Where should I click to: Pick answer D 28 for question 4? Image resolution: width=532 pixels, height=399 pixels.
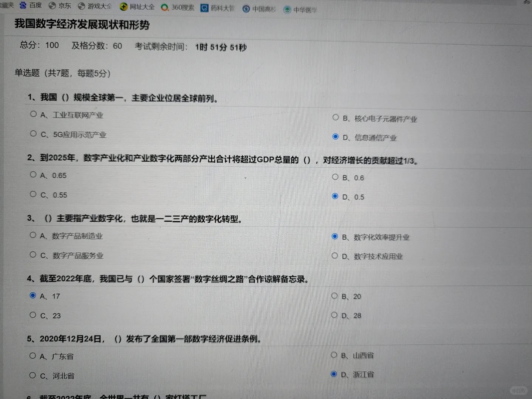pos(334,315)
